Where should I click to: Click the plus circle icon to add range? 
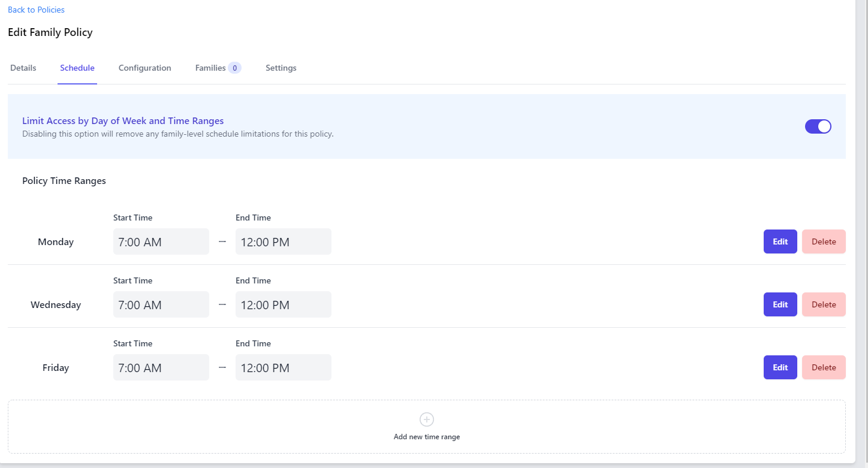click(x=427, y=419)
